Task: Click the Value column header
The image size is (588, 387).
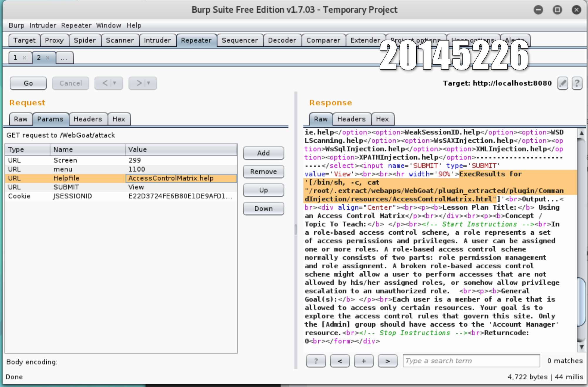Action: [181, 150]
